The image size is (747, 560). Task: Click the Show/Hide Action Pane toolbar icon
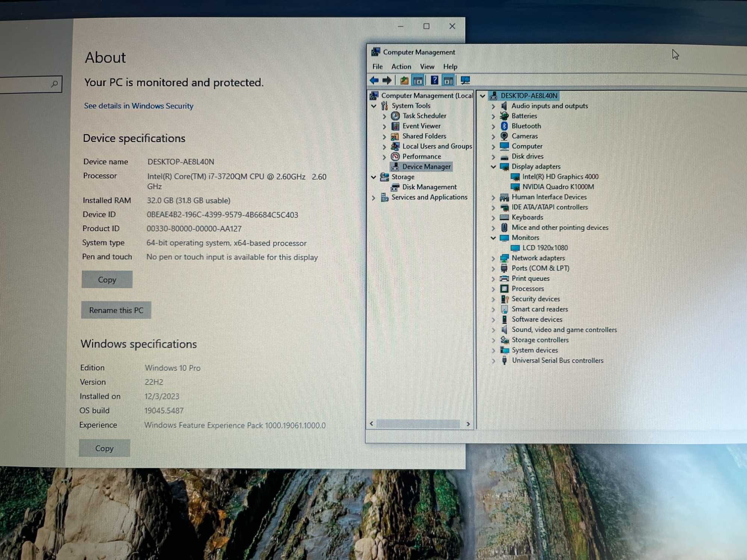448,80
